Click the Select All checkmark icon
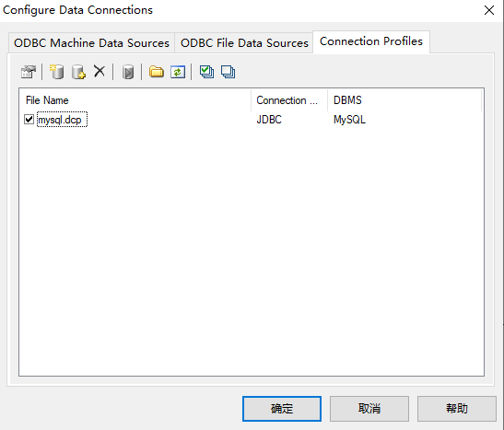This screenshot has width=504, height=430. coord(206,72)
